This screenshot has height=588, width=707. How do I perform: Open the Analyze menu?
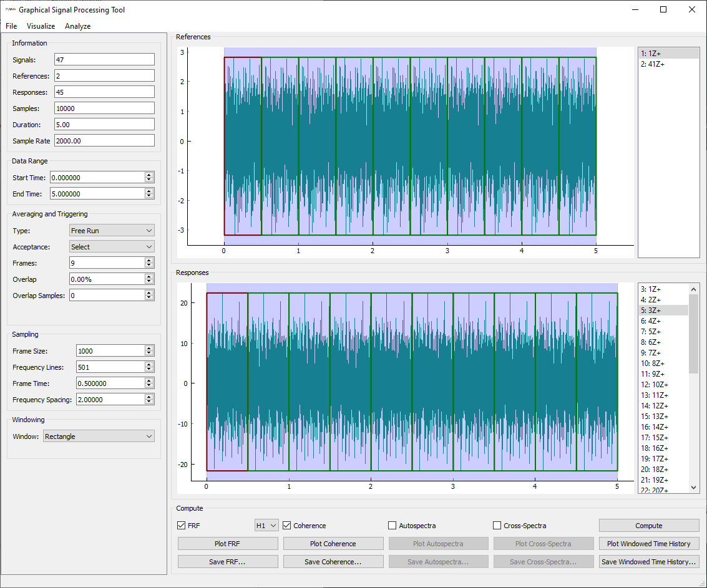pos(77,26)
